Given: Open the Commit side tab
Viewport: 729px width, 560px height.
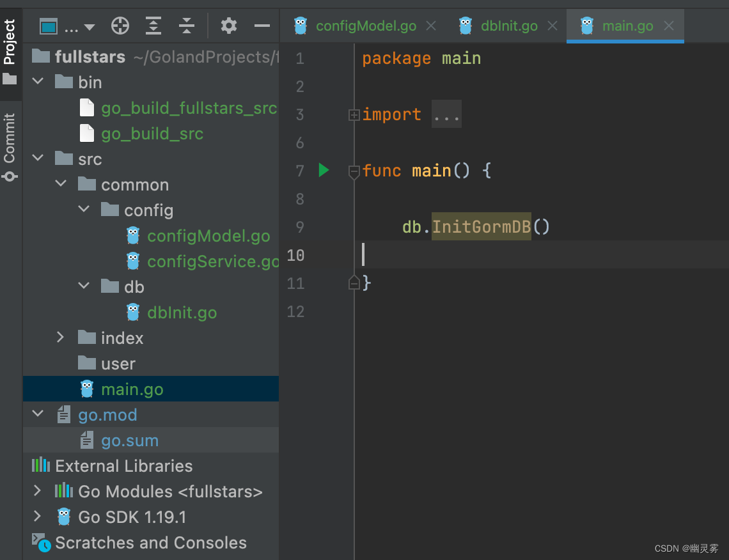Looking at the screenshot, I should click(x=10, y=146).
